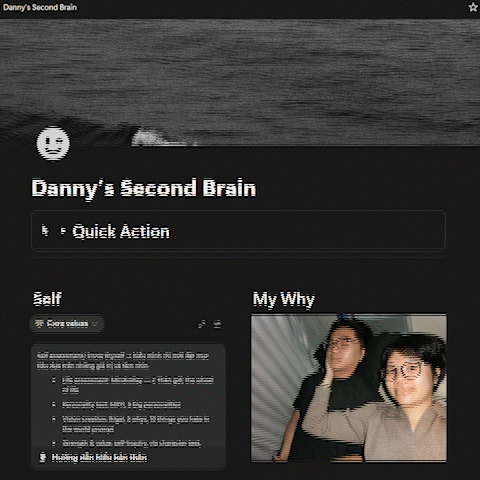Viewport: 480px width, 480px height.
Task: Change the round face page icon
Action: 53,143
